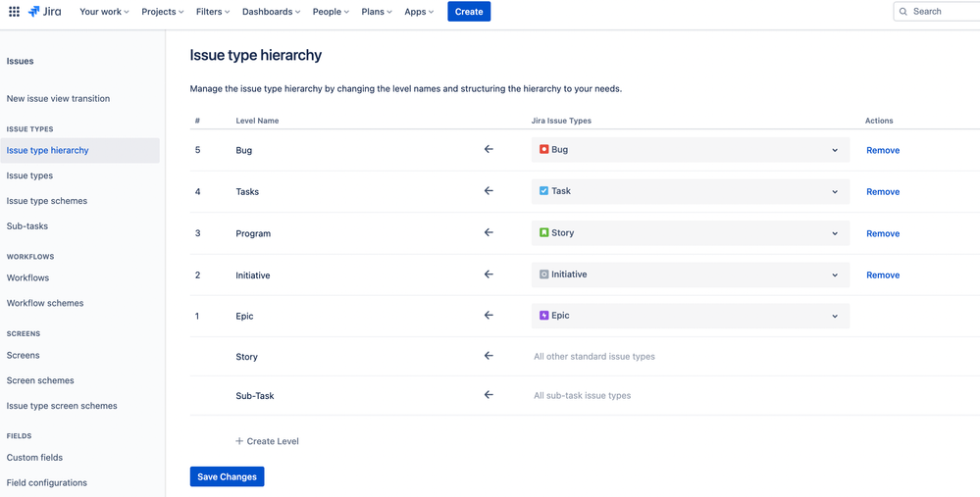Open the app switcher grid icon
This screenshot has width=980, height=497.
pyautogui.click(x=14, y=12)
